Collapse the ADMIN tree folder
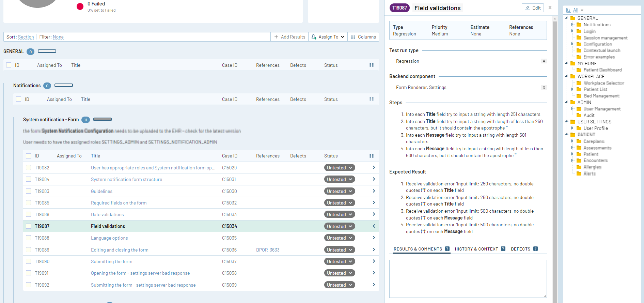 click(x=566, y=102)
